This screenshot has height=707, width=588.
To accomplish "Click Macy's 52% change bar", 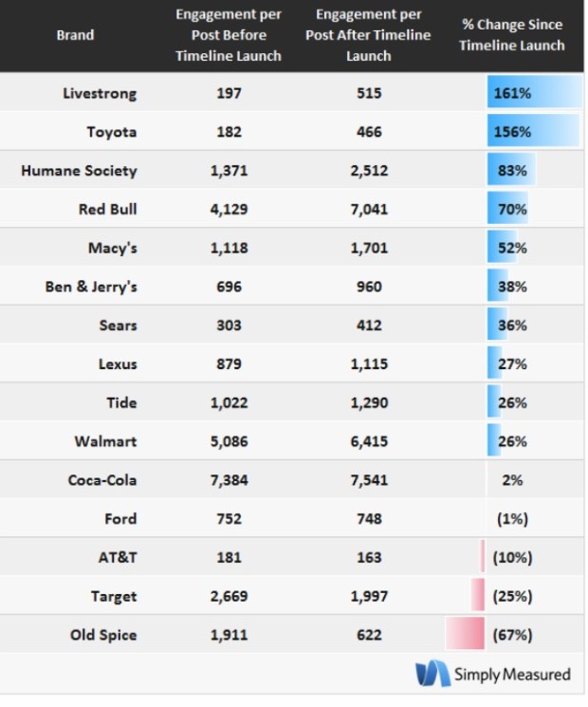I will tap(503, 248).
